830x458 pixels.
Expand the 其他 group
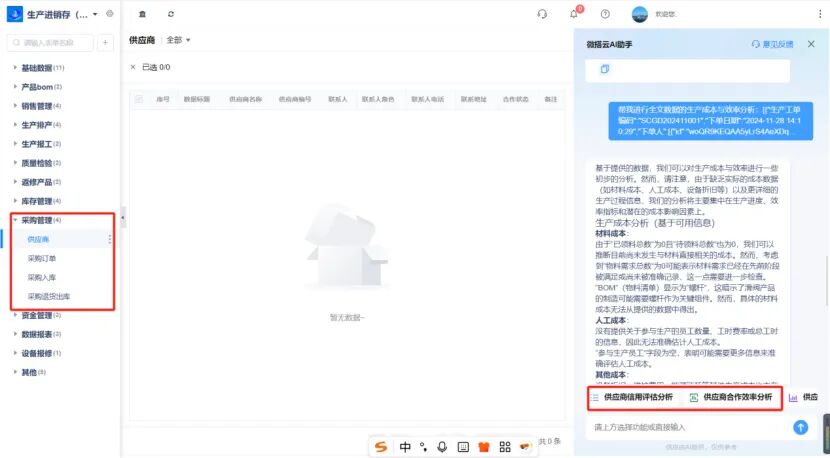[15, 372]
